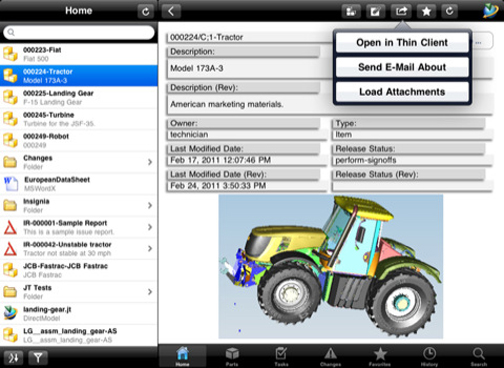
Task: Refresh the Home list
Action: 146,11
